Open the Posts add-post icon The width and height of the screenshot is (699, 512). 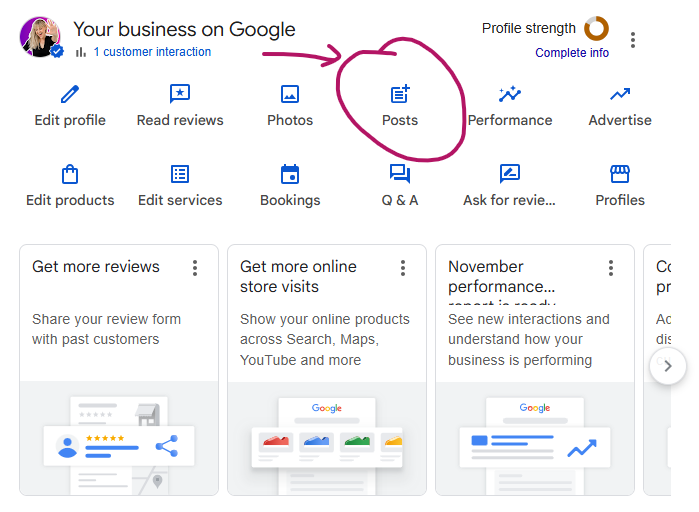click(400, 94)
